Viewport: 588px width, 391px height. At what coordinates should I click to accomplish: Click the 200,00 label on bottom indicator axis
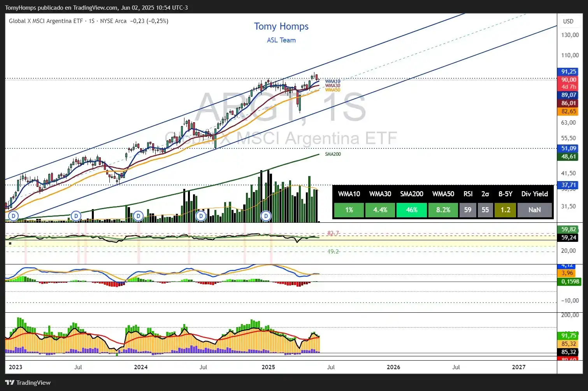(x=570, y=315)
